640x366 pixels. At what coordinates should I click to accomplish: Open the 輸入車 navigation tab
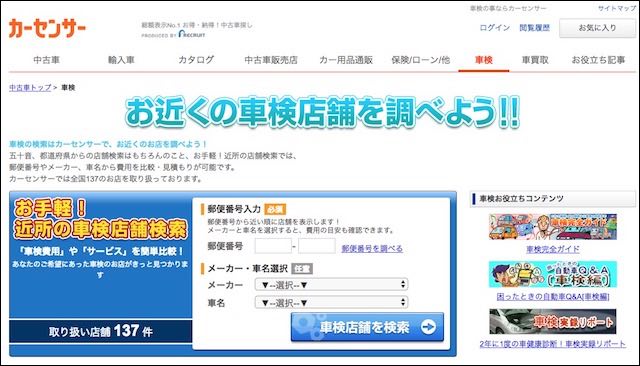click(121, 60)
